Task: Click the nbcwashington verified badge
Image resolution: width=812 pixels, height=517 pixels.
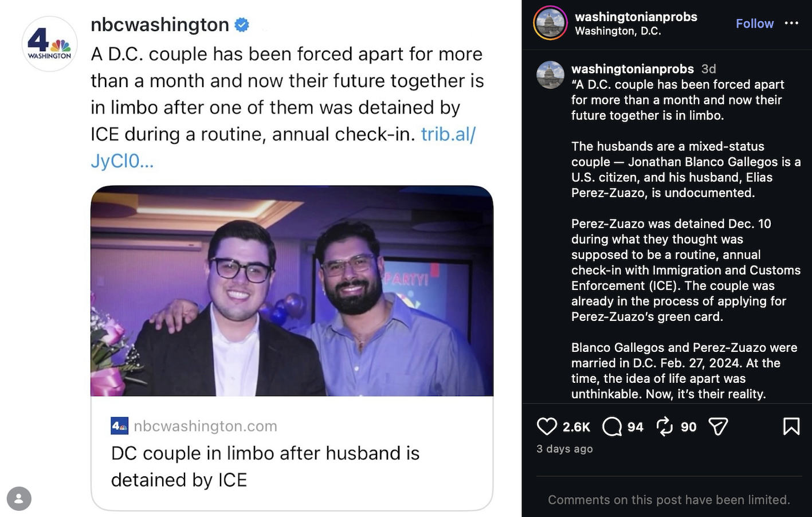Action: tap(242, 25)
